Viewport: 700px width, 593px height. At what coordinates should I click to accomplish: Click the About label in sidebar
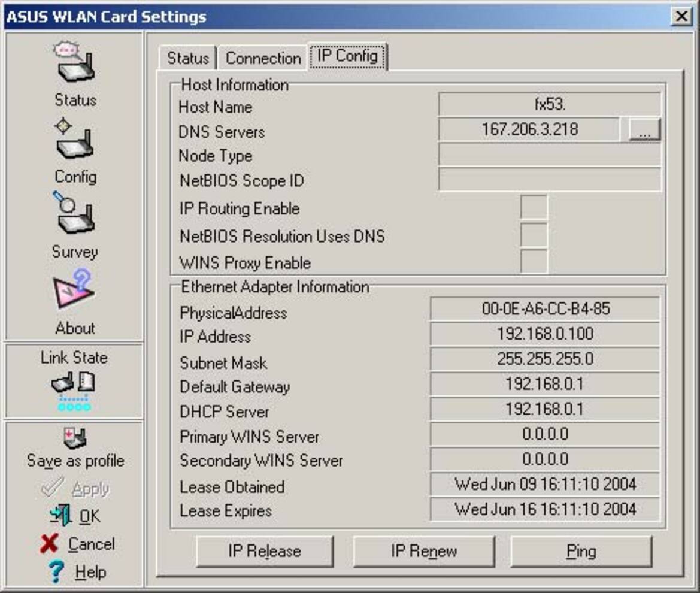75,328
